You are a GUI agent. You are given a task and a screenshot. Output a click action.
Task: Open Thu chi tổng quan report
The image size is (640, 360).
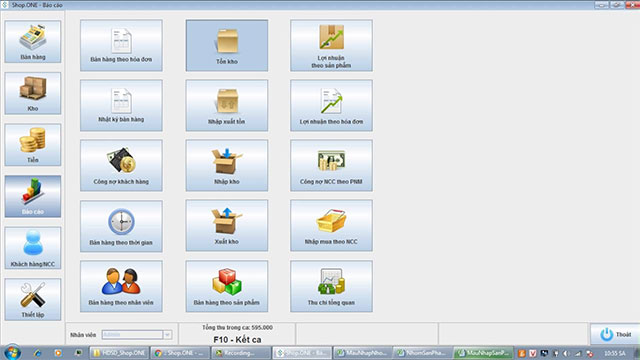[331, 286]
